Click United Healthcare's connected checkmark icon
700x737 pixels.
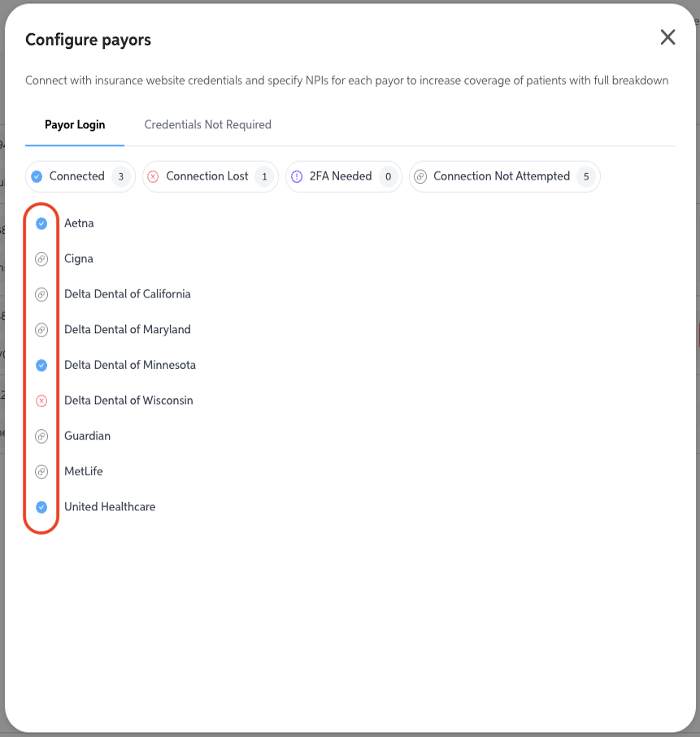(41, 507)
